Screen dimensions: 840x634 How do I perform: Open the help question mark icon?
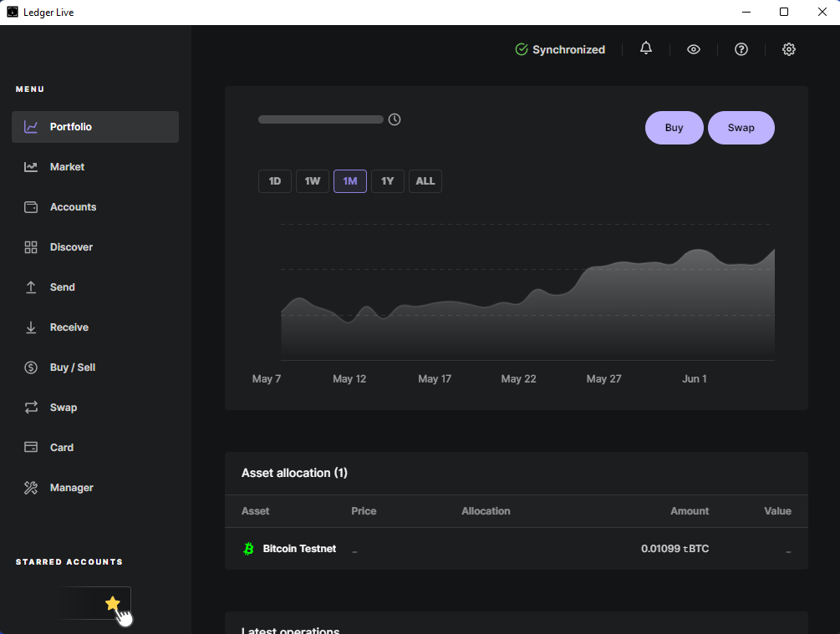(741, 49)
